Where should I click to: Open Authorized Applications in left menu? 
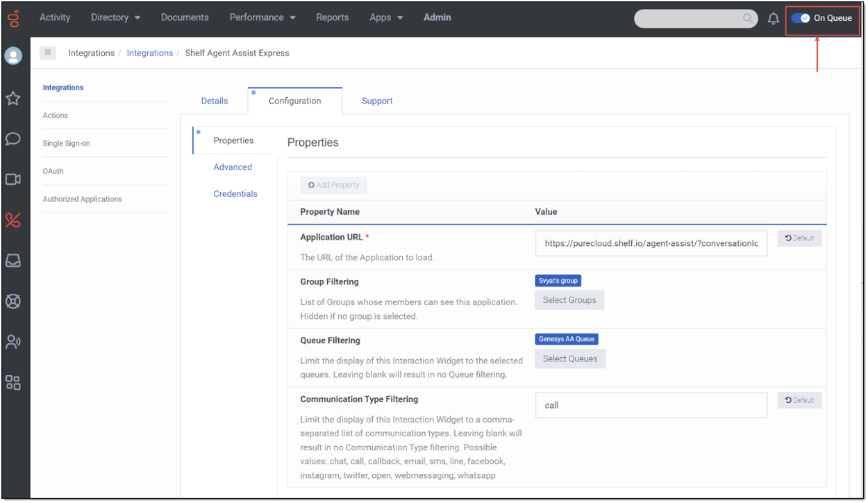click(83, 199)
